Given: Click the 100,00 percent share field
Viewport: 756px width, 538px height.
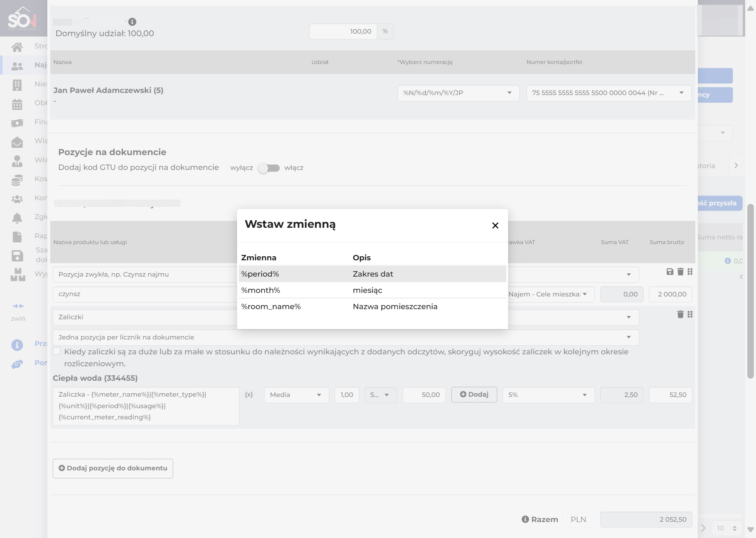Looking at the screenshot, I should (x=343, y=31).
